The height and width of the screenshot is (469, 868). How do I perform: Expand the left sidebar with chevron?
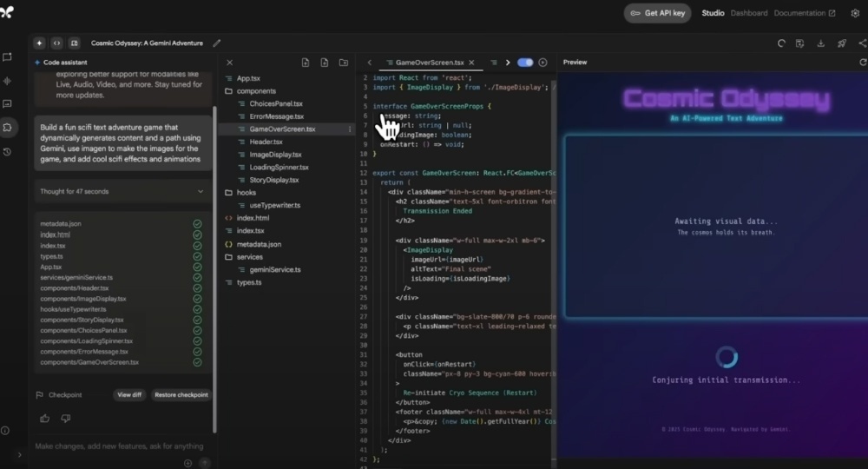pyautogui.click(x=19, y=454)
